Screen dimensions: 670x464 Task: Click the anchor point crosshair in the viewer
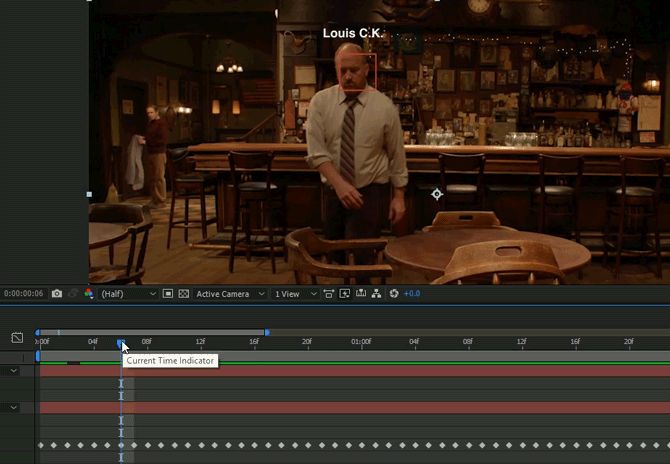click(437, 194)
